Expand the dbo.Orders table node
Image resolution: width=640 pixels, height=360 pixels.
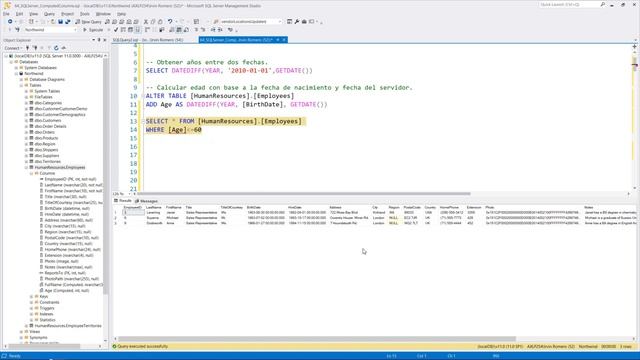pos(27,132)
